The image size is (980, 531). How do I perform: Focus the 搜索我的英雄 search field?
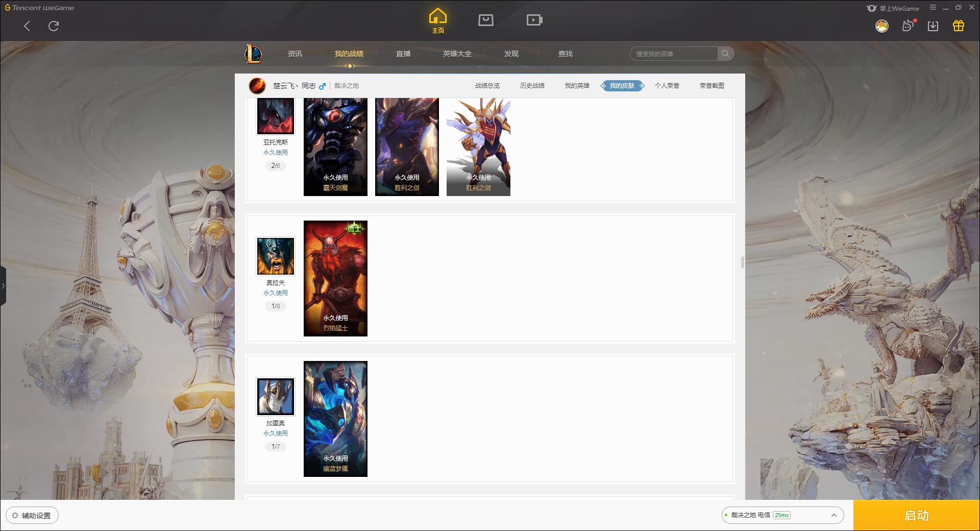click(x=674, y=54)
